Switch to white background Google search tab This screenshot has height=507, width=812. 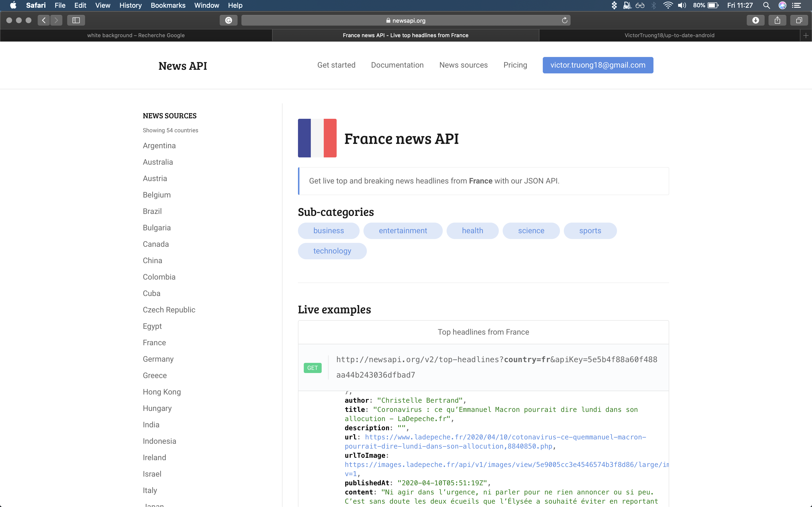tap(136, 35)
